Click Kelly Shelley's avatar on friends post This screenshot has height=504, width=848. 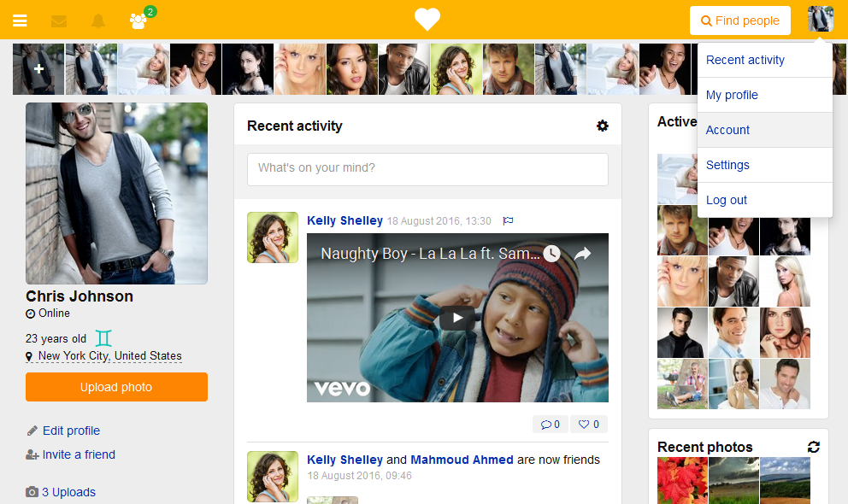click(273, 477)
